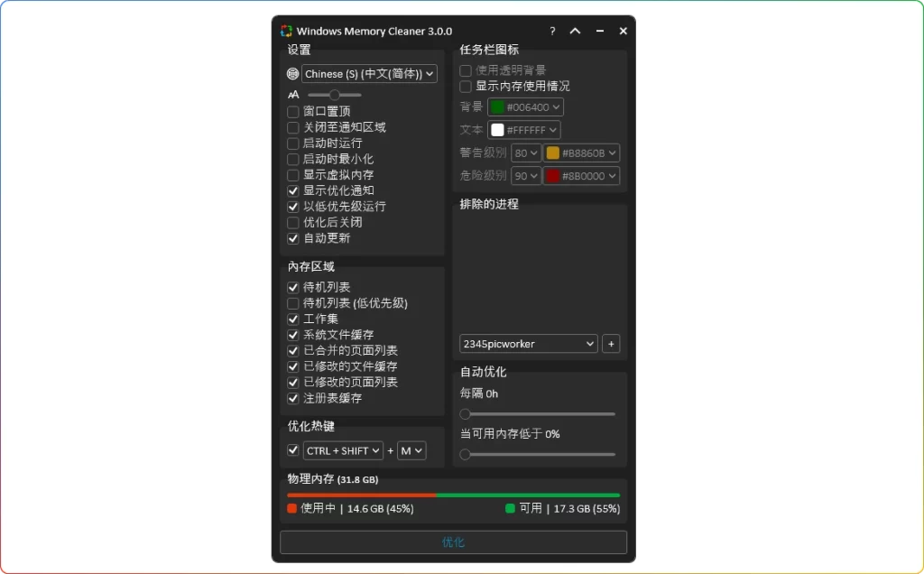Click the physical memory usage bar

click(x=453, y=495)
